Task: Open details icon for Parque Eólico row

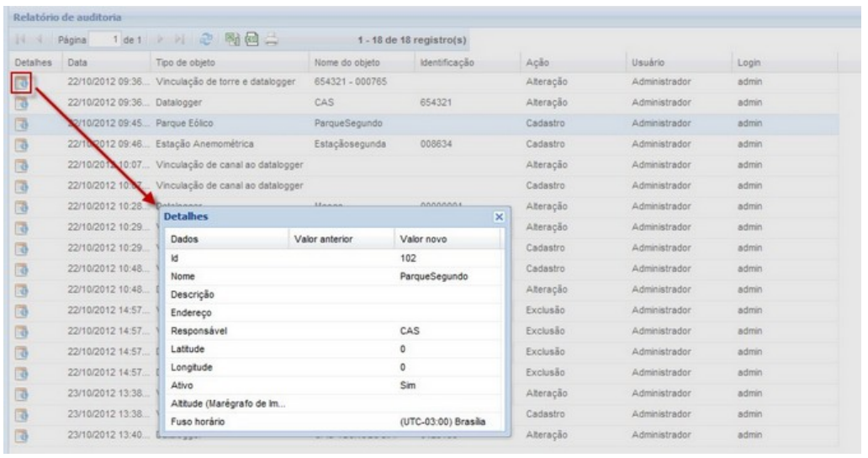Action: tap(22, 122)
